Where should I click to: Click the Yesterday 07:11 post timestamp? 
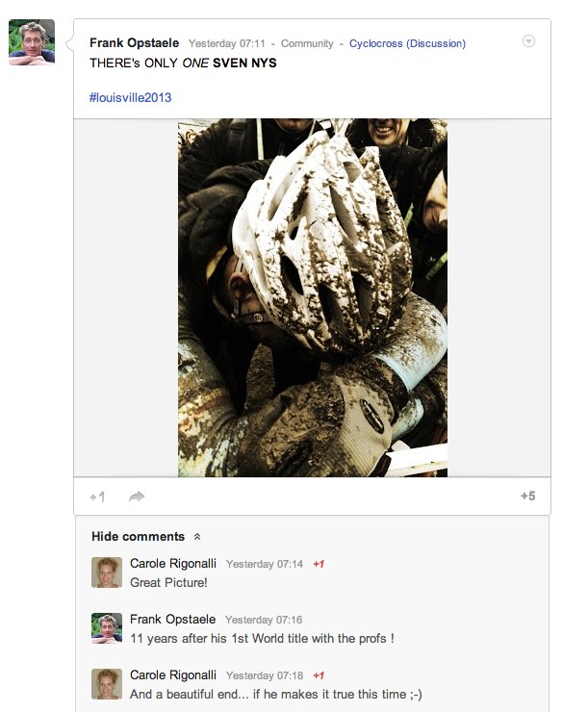tap(226, 43)
